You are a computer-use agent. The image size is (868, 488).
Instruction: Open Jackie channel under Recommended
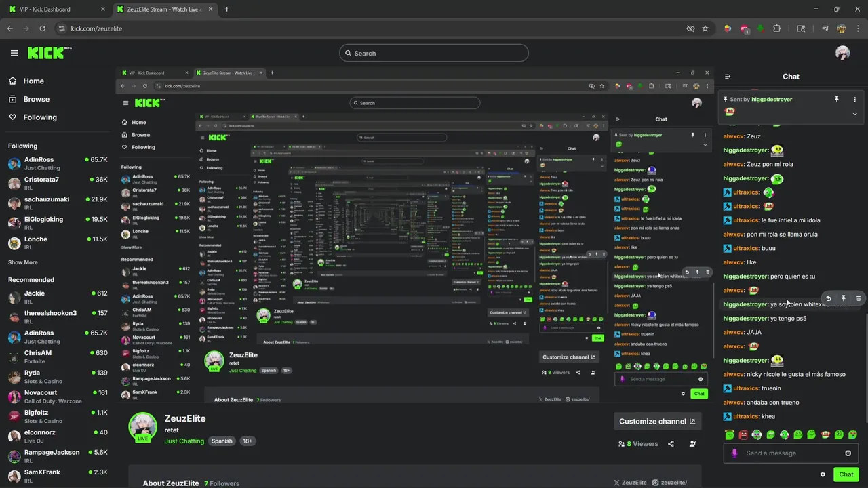coord(58,297)
